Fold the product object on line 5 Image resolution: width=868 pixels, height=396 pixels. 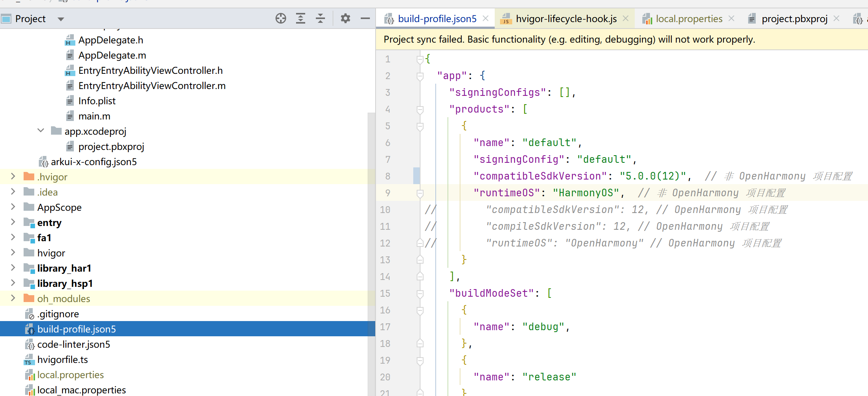point(420,126)
